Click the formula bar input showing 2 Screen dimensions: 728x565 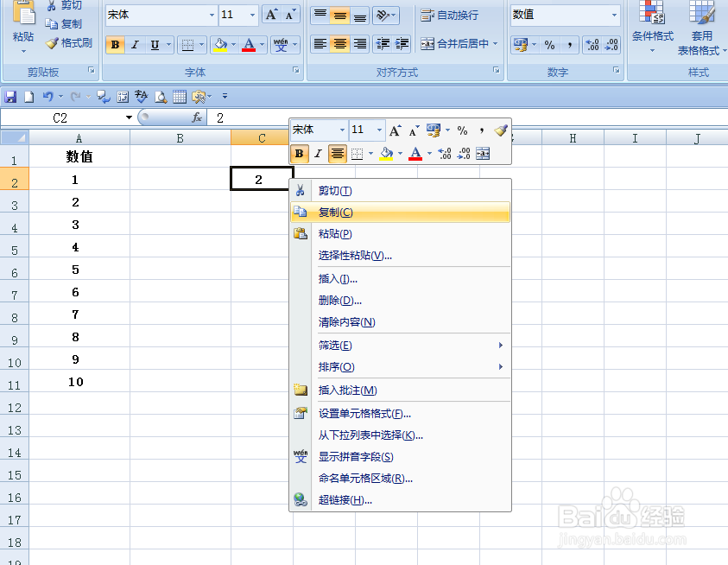[469, 117]
